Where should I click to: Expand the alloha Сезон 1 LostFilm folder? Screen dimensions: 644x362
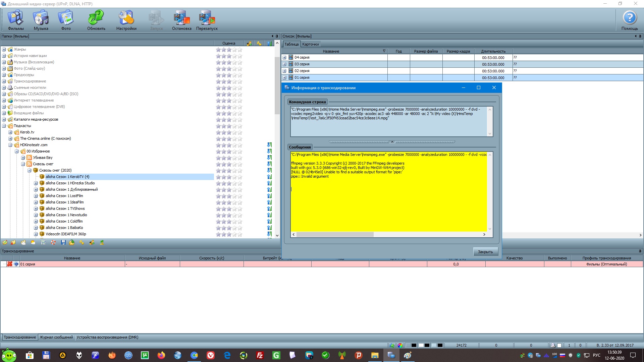pos(36,196)
